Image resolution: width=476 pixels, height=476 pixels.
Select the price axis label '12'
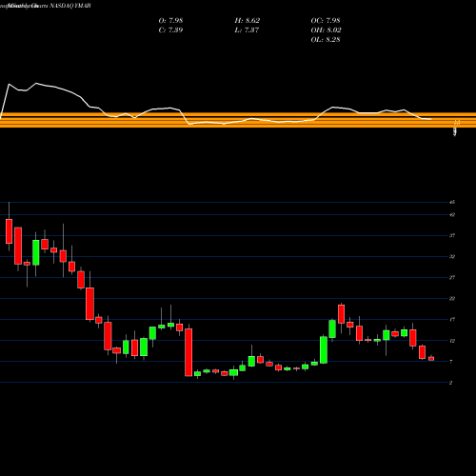pyautogui.click(x=452, y=341)
